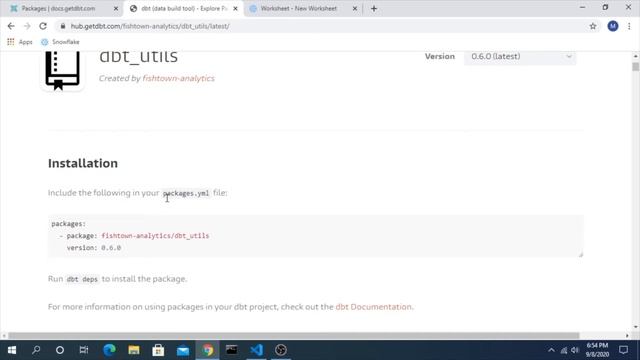Open the Apps grid shortcut
This screenshot has width=640, height=360.
point(20,42)
